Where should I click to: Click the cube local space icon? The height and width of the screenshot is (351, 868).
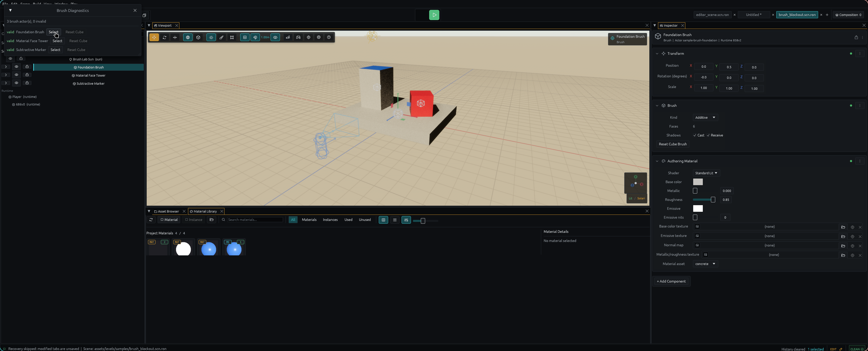(x=198, y=38)
